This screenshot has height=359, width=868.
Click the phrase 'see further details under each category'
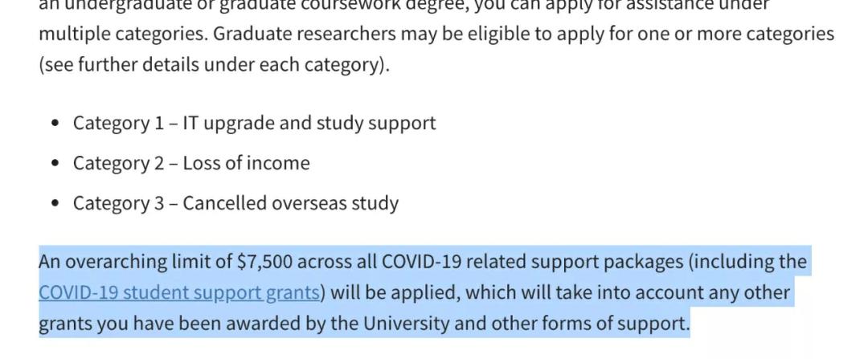point(212,65)
